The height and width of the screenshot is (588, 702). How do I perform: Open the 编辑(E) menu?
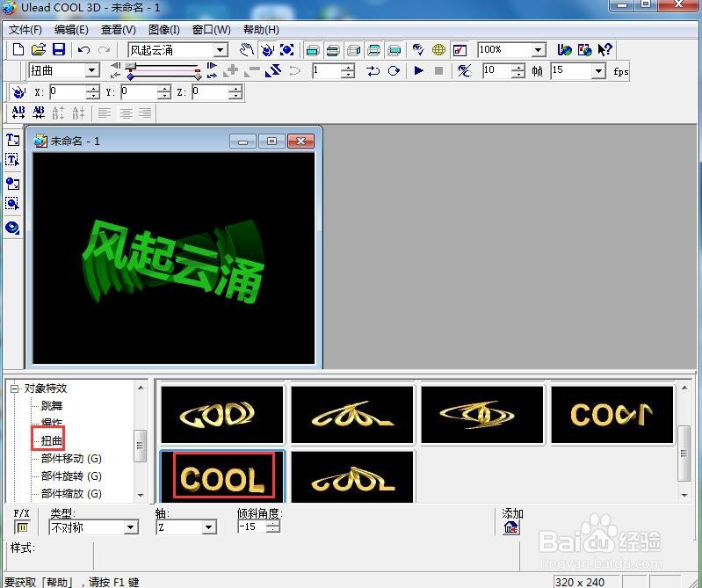71,30
